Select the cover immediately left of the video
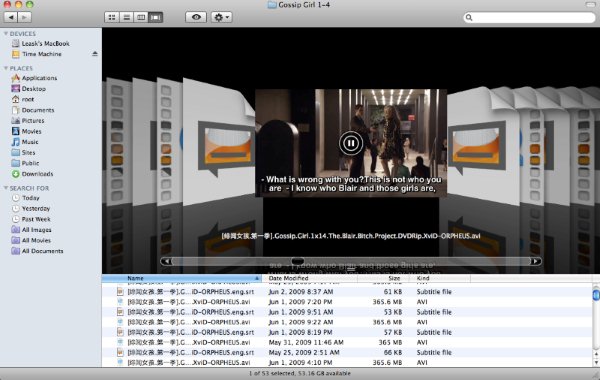The height and width of the screenshot is (380, 600). pyautogui.click(x=218, y=142)
